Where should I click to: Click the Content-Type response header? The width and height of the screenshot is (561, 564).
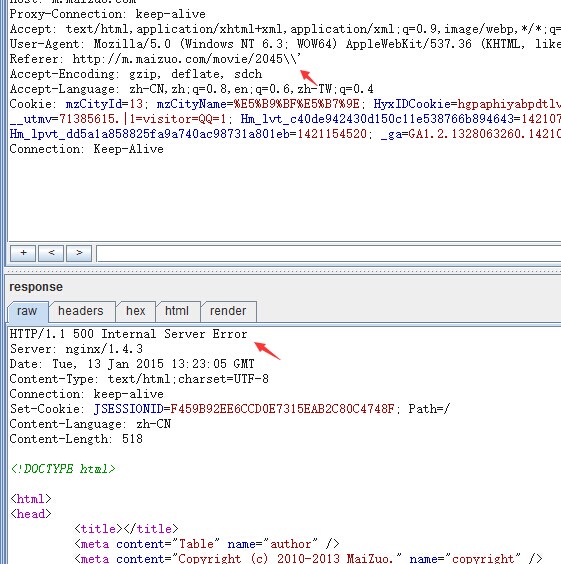139,379
